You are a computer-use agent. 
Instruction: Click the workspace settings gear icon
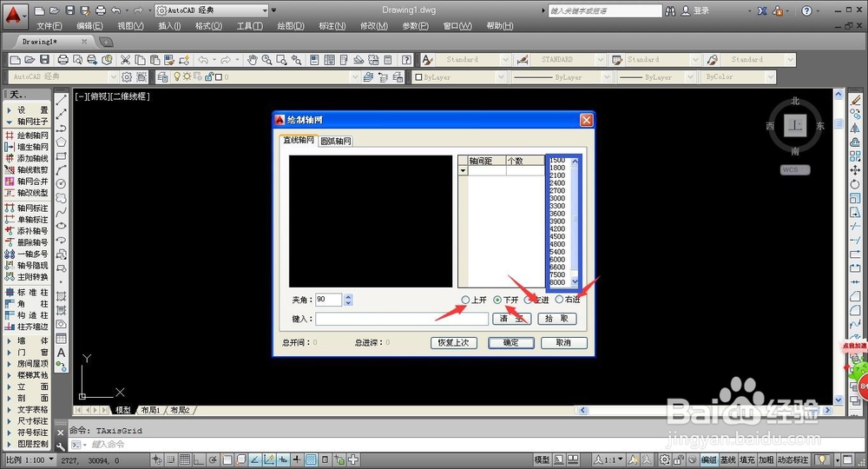[x=127, y=77]
